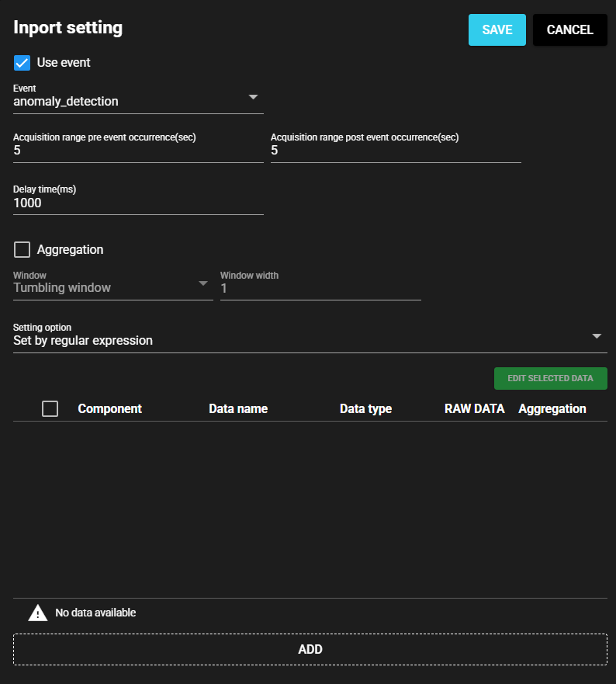Click the RAW DATA column header
Viewport: 616px width, 684px height.
tap(474, 408)
